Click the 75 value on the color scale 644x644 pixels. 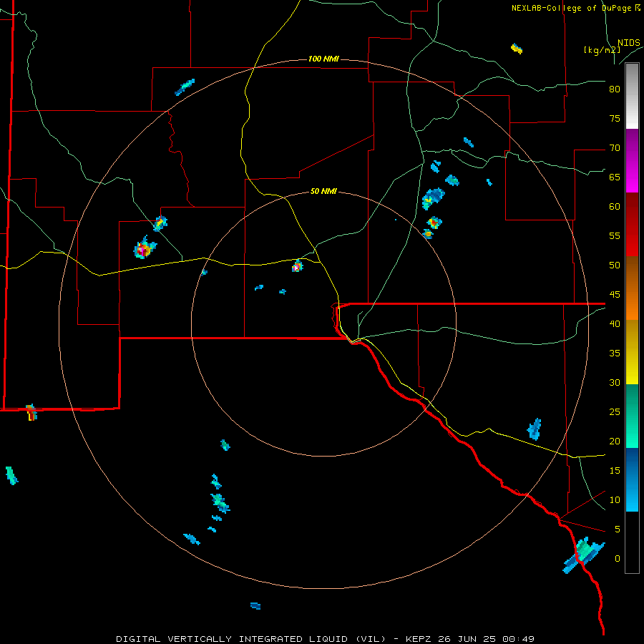click(x=615, y=118)
